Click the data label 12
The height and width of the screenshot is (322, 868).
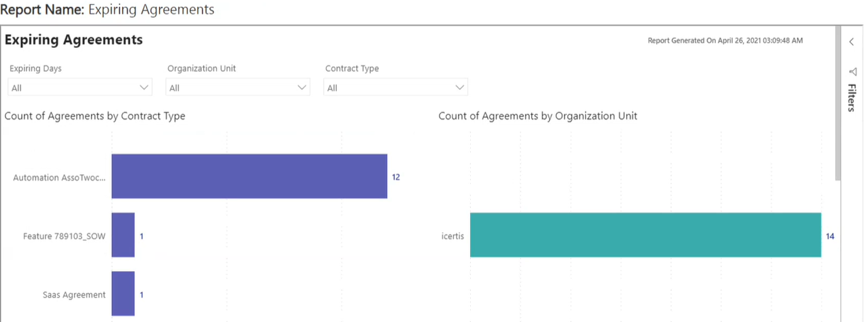point(396,177)
